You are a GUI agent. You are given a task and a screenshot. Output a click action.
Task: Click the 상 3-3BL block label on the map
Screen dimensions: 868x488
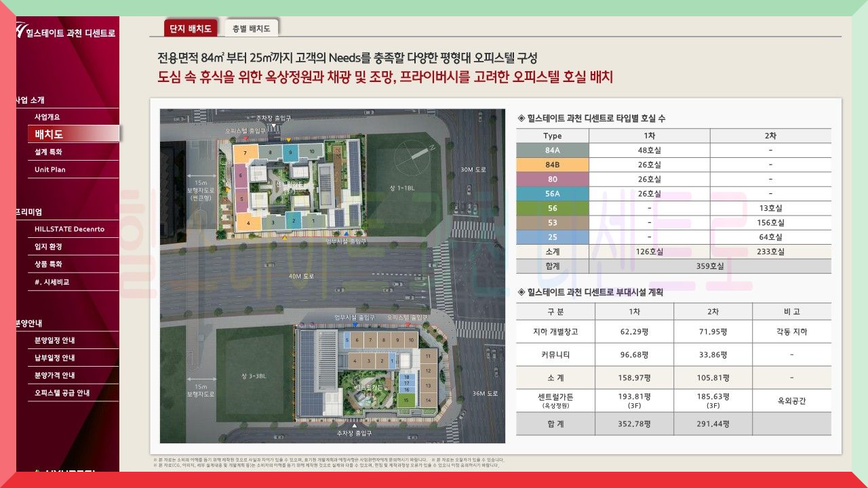(254, 376)
